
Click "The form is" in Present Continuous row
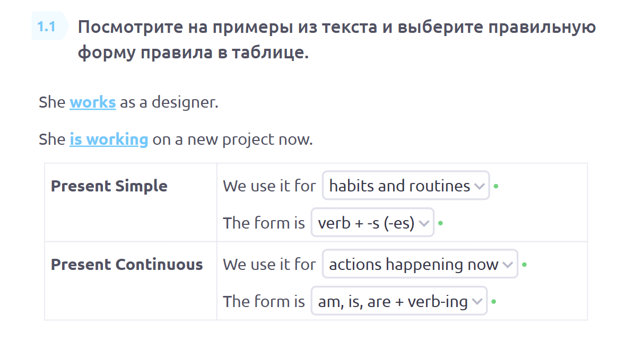[x=264, y=302]
